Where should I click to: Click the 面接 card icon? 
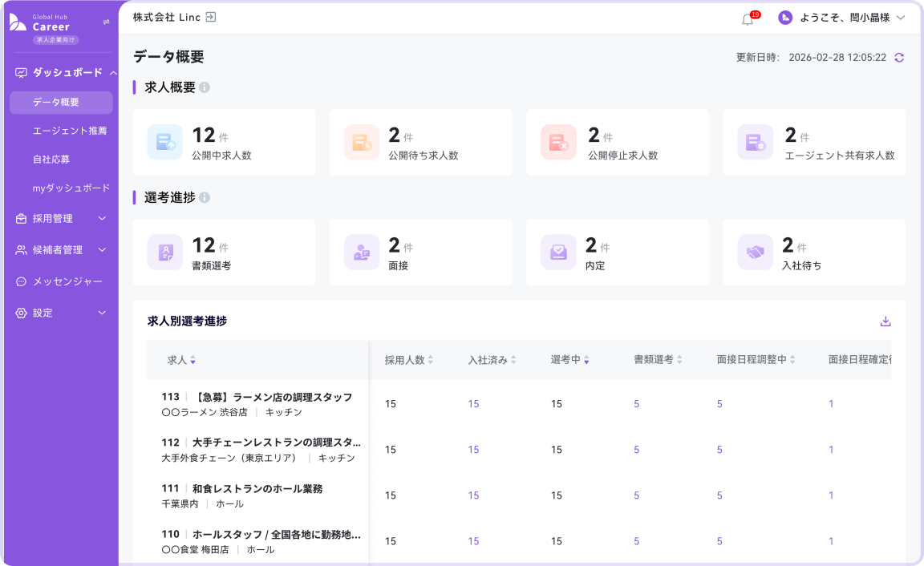pos(362,252)
